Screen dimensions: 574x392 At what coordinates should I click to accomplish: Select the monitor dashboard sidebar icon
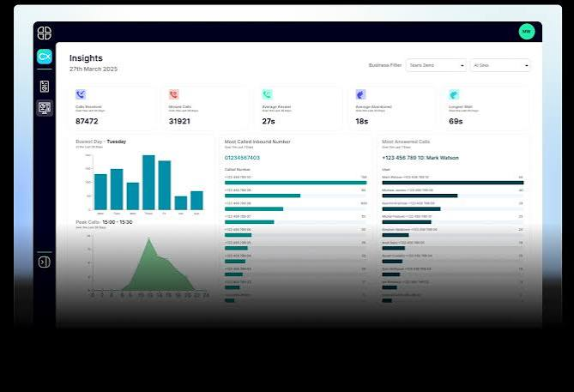[x=45, y=108]
